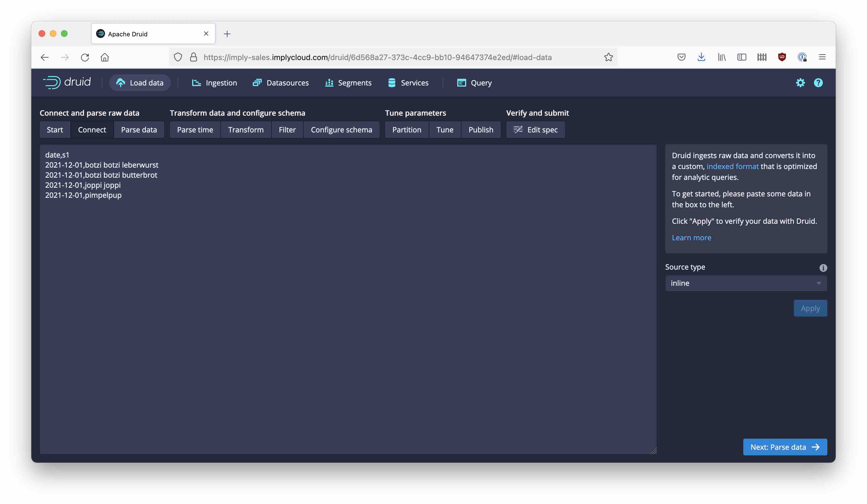Open the Ingestion view
This screenshot has height=504, width=867.
click(x=214, y=83)
